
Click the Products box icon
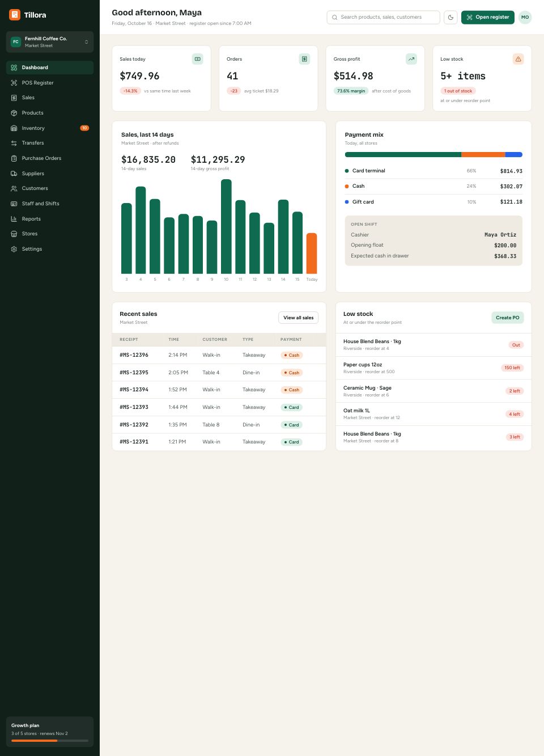[14, 113]
